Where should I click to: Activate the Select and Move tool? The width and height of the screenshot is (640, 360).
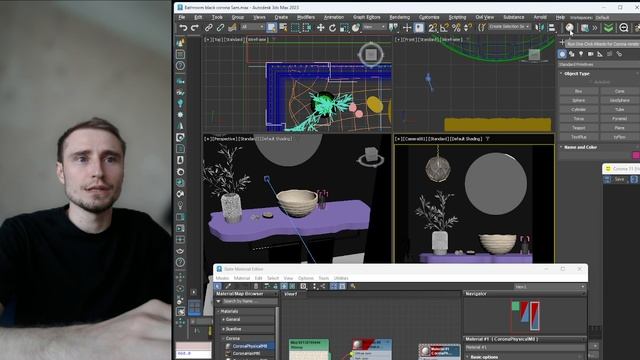coord(320,28)
